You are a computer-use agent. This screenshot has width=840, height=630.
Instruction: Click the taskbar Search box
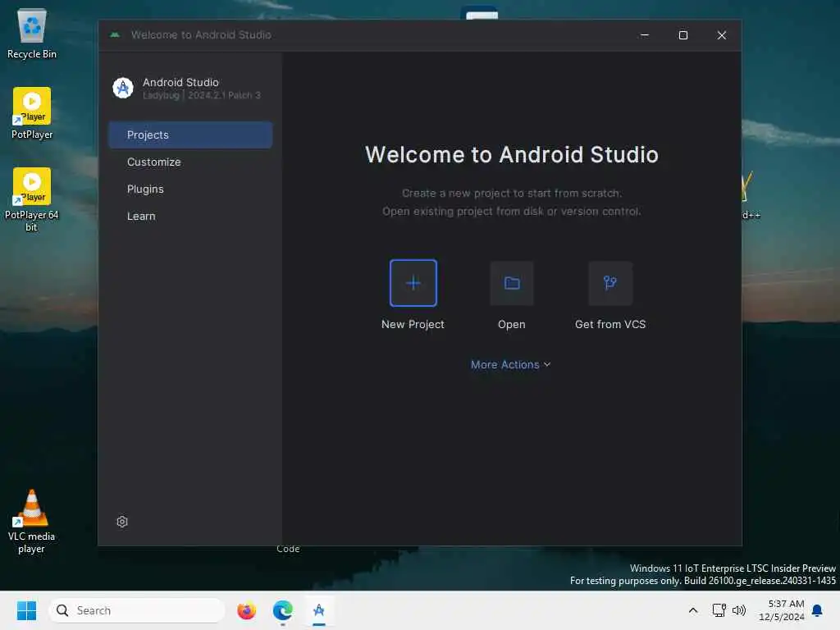137,610
